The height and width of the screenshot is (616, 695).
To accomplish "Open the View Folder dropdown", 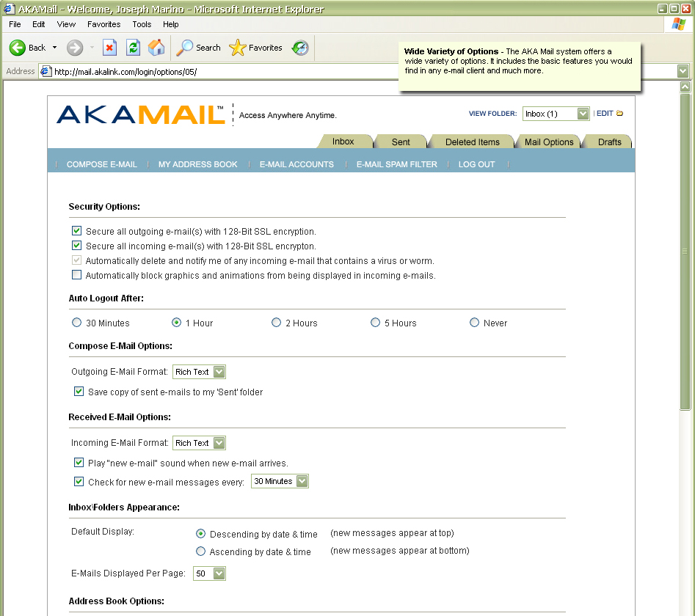I will tap(582, 114).
